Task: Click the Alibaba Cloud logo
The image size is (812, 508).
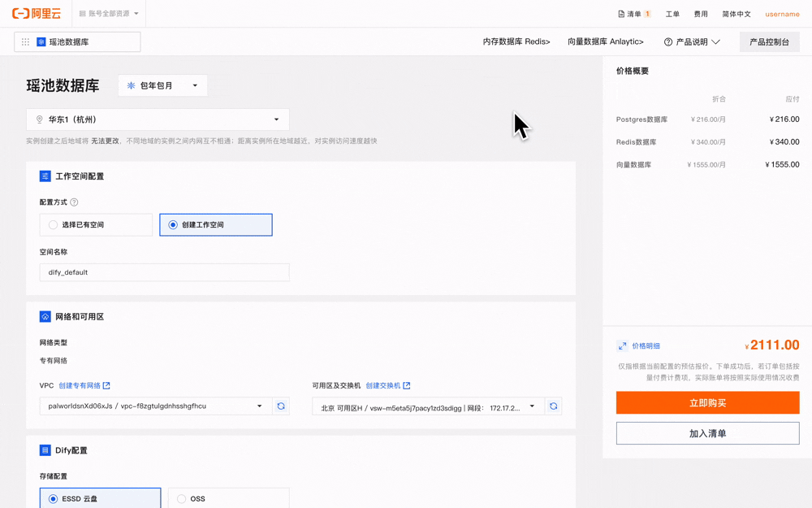Action: [37, 14]
